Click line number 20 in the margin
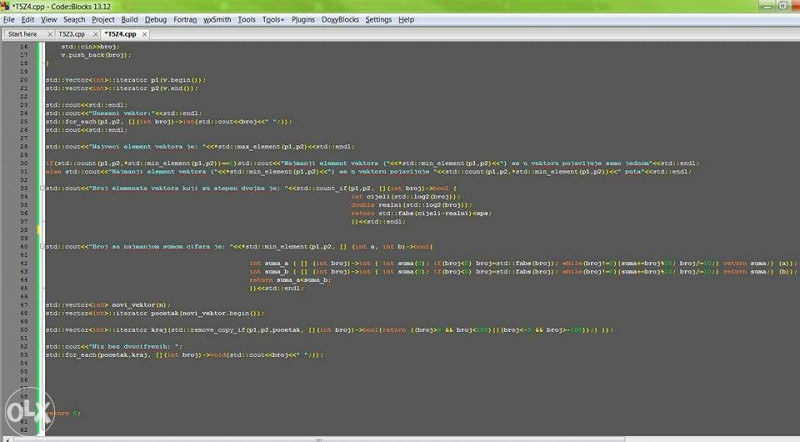The image size is (800, 442). coord(24,80)
